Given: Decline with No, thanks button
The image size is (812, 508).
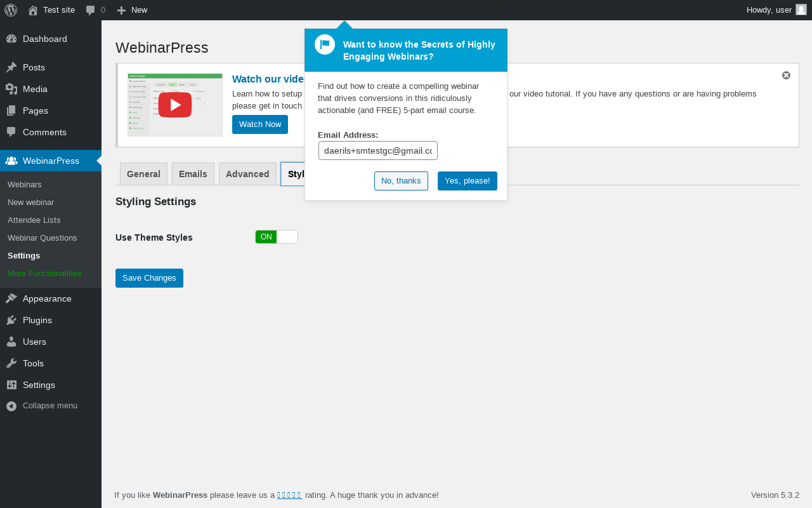Looking at the screenshot, I should point(401,181).
